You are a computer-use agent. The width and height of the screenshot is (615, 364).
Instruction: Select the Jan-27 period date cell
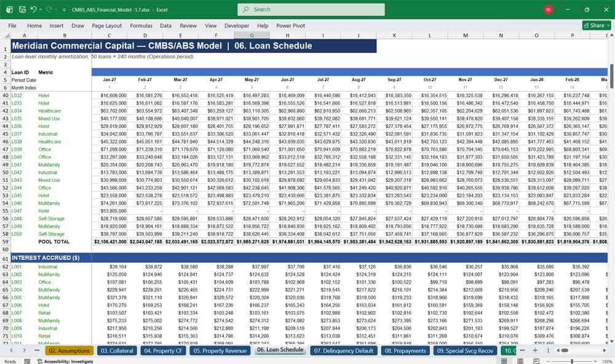click(x=109, y=80)
